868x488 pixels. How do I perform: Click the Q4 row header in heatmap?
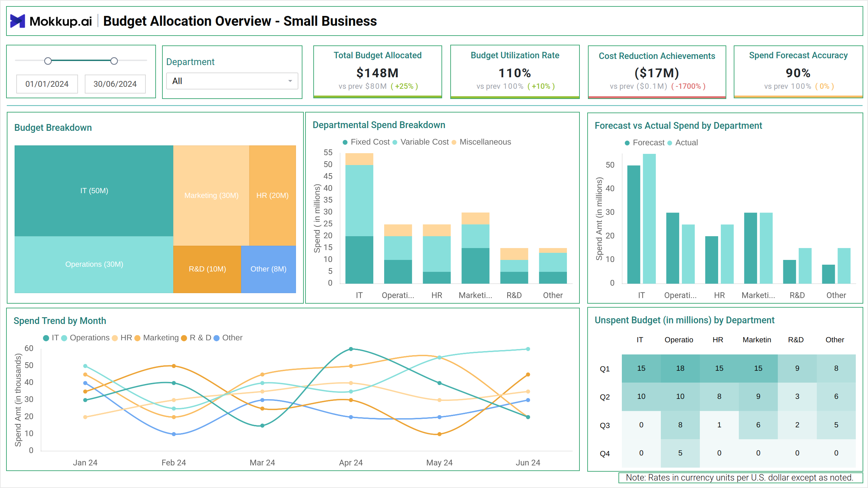[605, 454]
